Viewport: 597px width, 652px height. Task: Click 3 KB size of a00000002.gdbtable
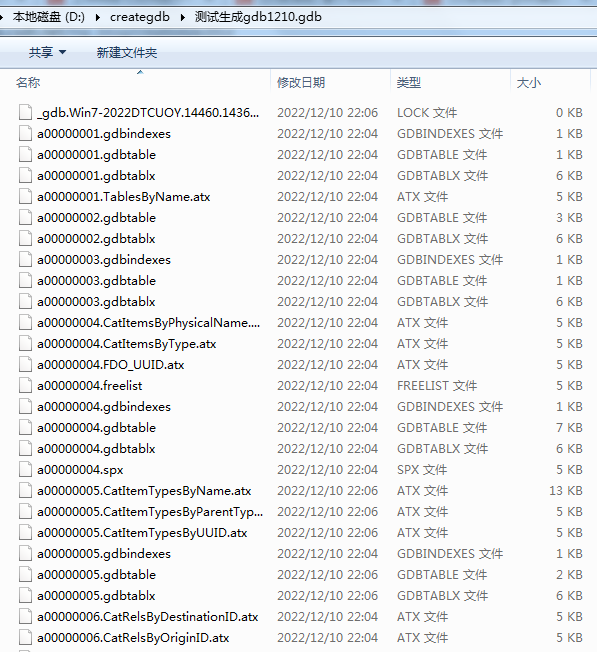[569, 217]
